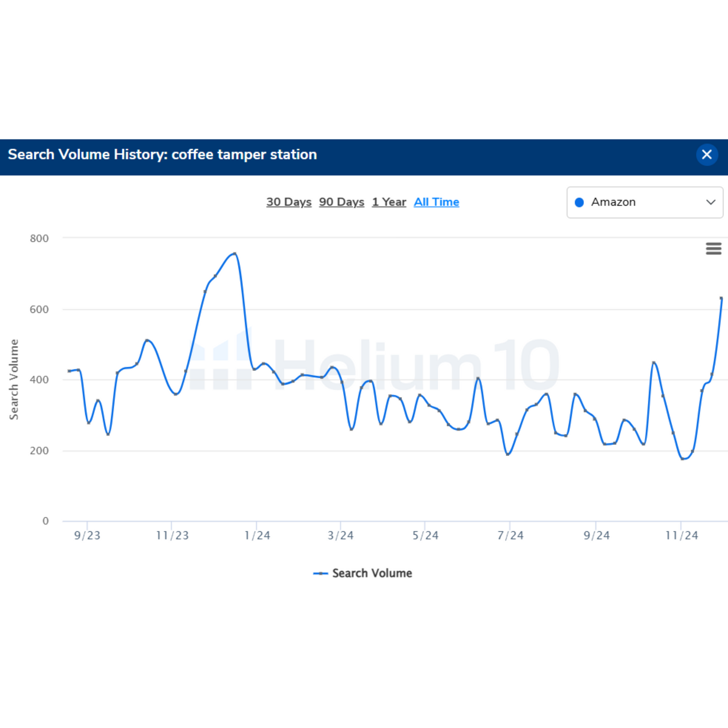Viewport: 728px width, 728px height.
Task: Close the Search Volume History dialog
Action: tap(706, 155)
